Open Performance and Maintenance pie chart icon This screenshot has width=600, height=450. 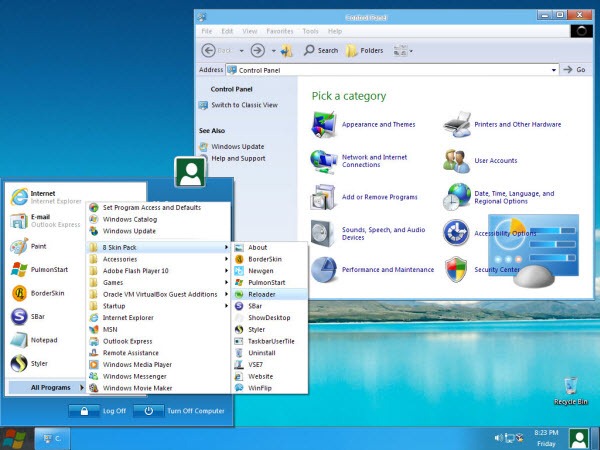click(x=323, y=269)
